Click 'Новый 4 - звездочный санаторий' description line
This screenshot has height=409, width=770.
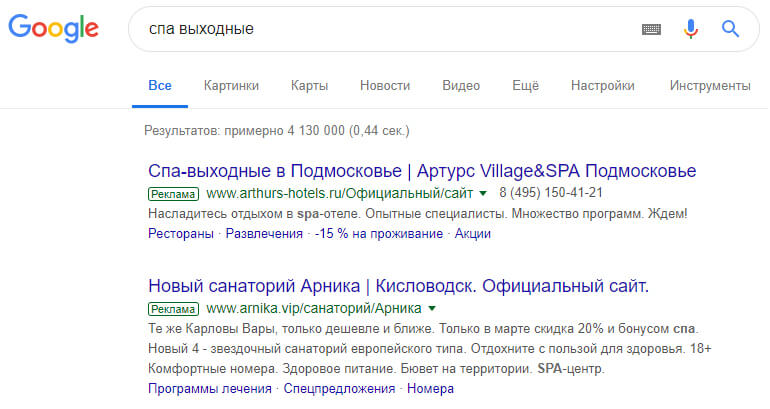[x=430, y=349]
